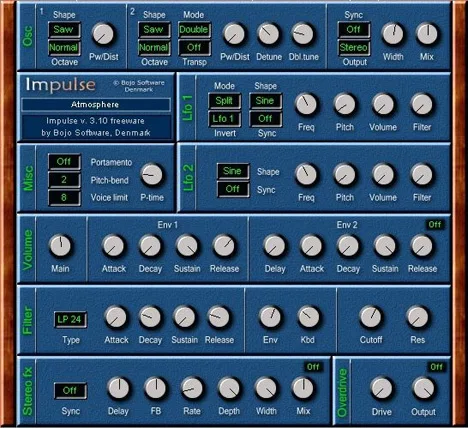Viewport: 468px width, 428px height.
Task: Click the Filter Sustain knob
Action: click(x=184, y=317)
